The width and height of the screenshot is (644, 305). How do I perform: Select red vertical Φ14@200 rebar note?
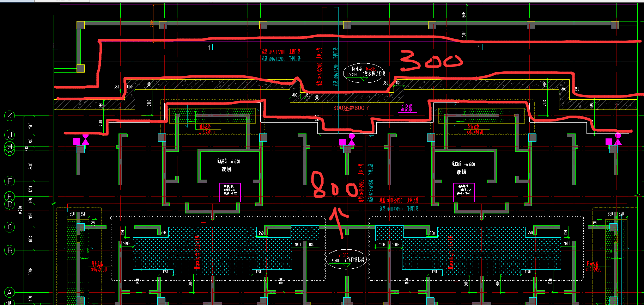319,67
